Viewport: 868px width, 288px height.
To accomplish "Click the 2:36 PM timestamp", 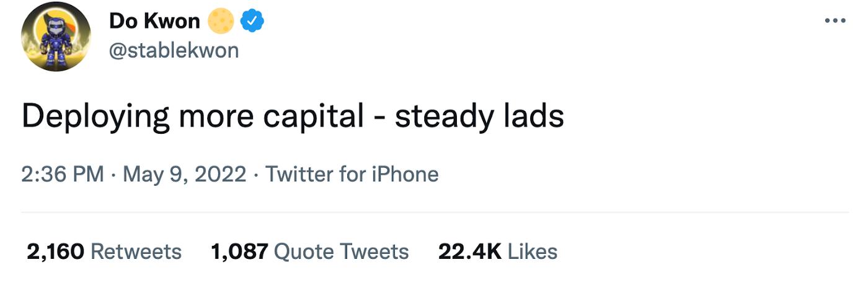I will (x=62, y=174).
